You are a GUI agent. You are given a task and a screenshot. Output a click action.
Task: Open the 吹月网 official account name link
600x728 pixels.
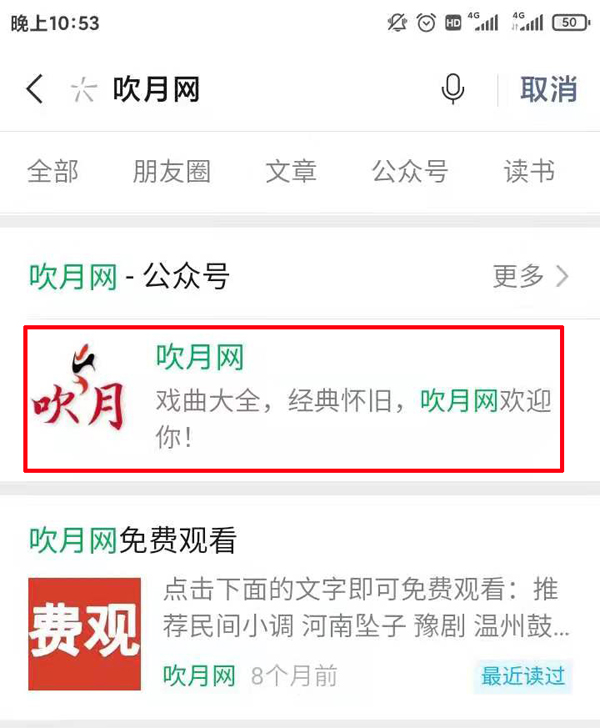click(x=200, y=357)
